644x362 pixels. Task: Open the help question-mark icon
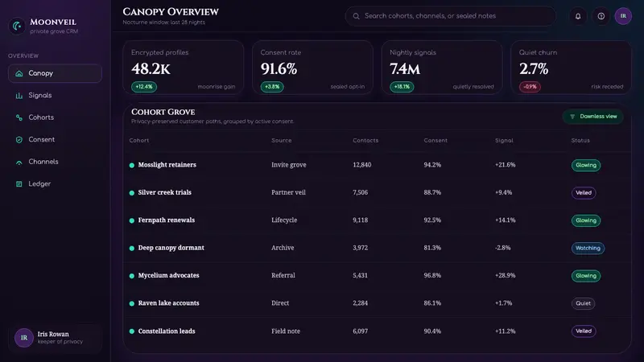click(x=601, y=16)
